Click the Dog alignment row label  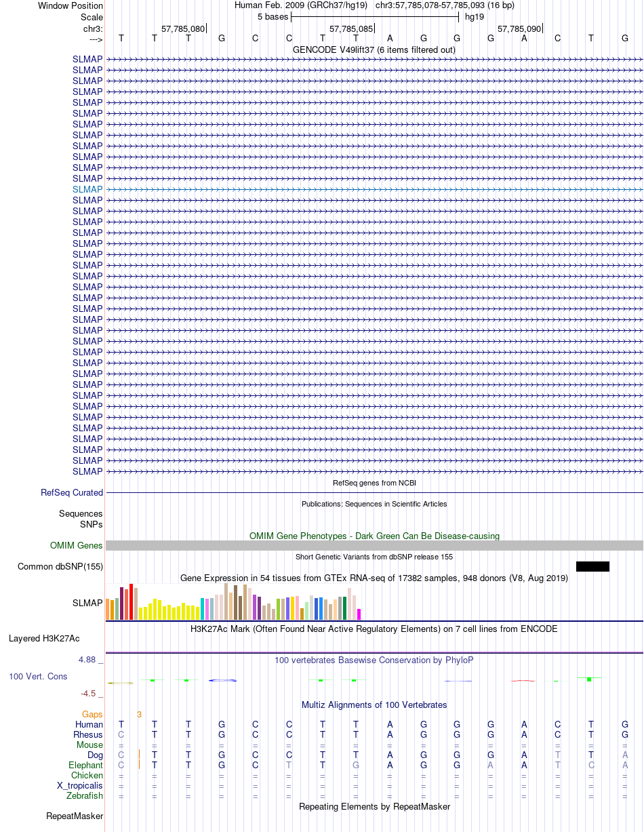(95, 755)
